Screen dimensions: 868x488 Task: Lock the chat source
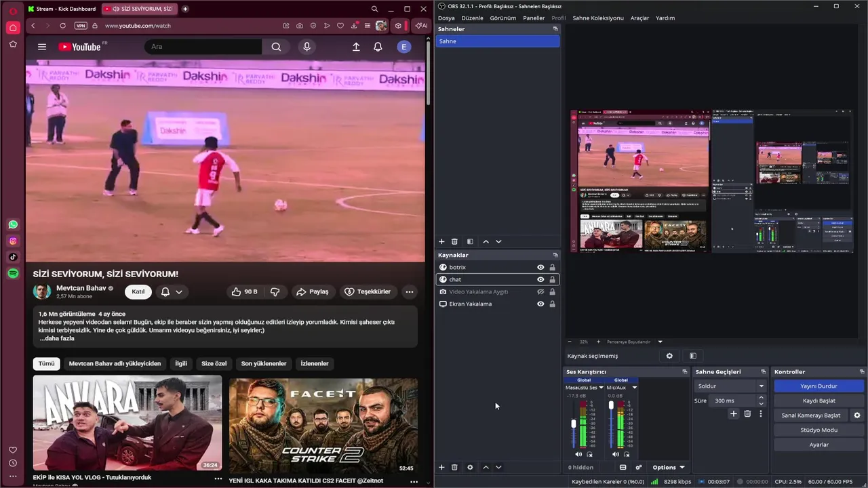(x=552, y=279)
